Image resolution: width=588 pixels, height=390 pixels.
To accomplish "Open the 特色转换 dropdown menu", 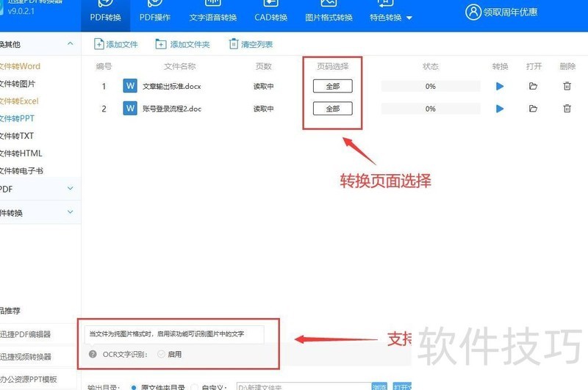I will click(x=390, y=17).
